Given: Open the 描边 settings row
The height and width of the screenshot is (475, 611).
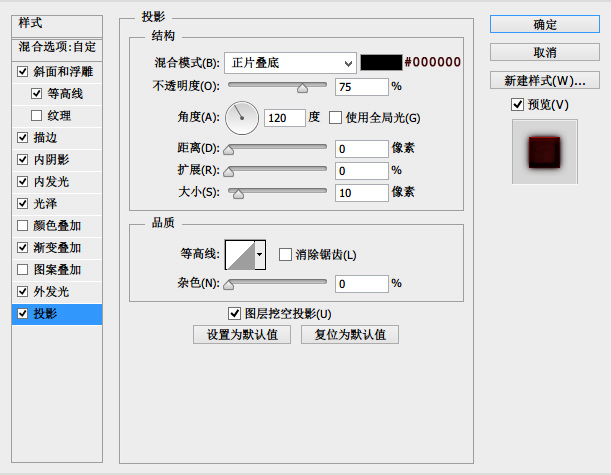Looking at the screenshot, I should coord(57,138).
